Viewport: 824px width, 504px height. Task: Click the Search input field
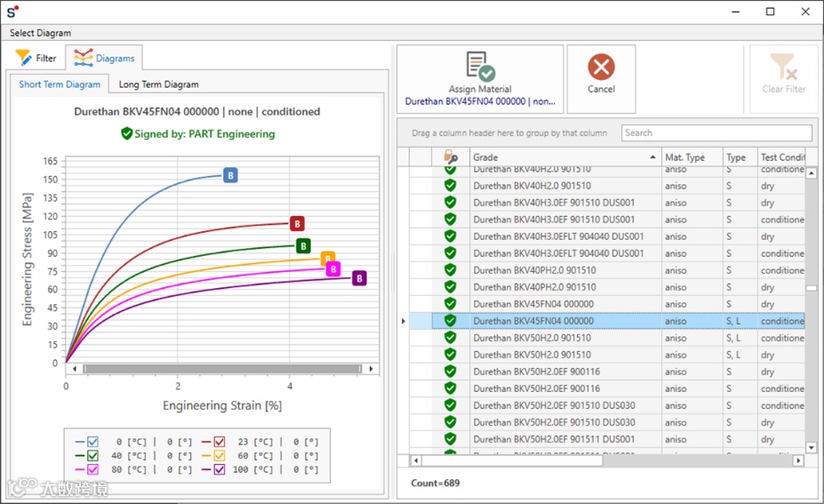point(716,133)
